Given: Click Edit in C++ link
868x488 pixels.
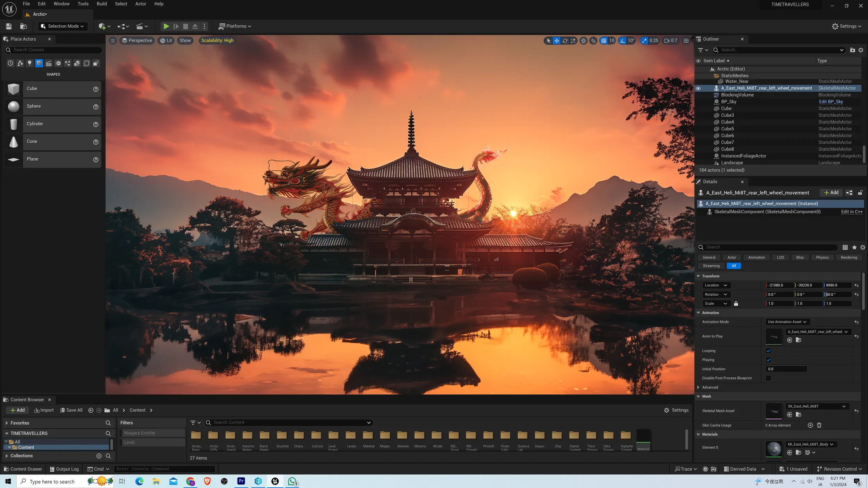Looking at the screenshot, I should click(x=852, y=212).
